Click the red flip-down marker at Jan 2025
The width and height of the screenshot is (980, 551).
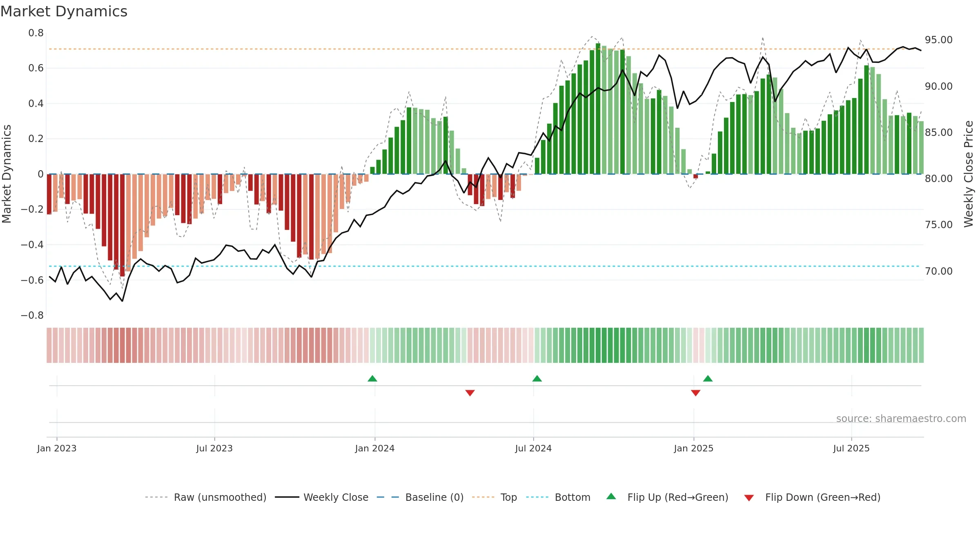pos(696,393)
